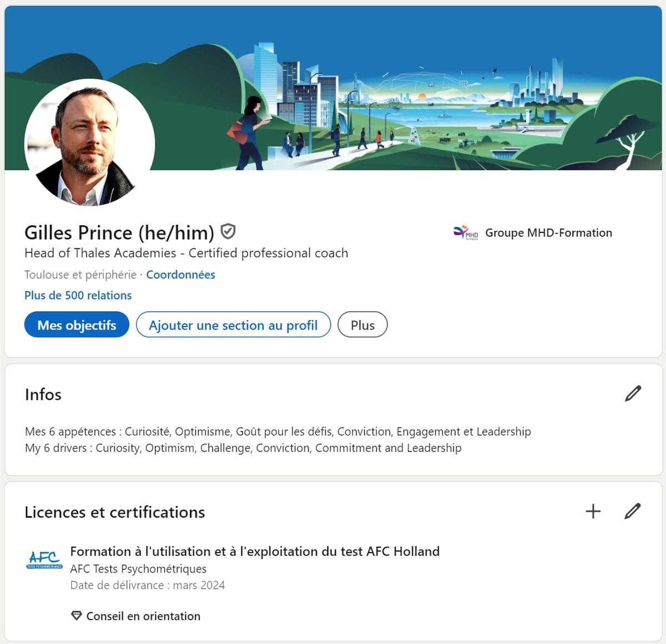This screenshot has width=666, height=644.
Task: Expand the Plus options menu
Action: [x=362, y=325]
